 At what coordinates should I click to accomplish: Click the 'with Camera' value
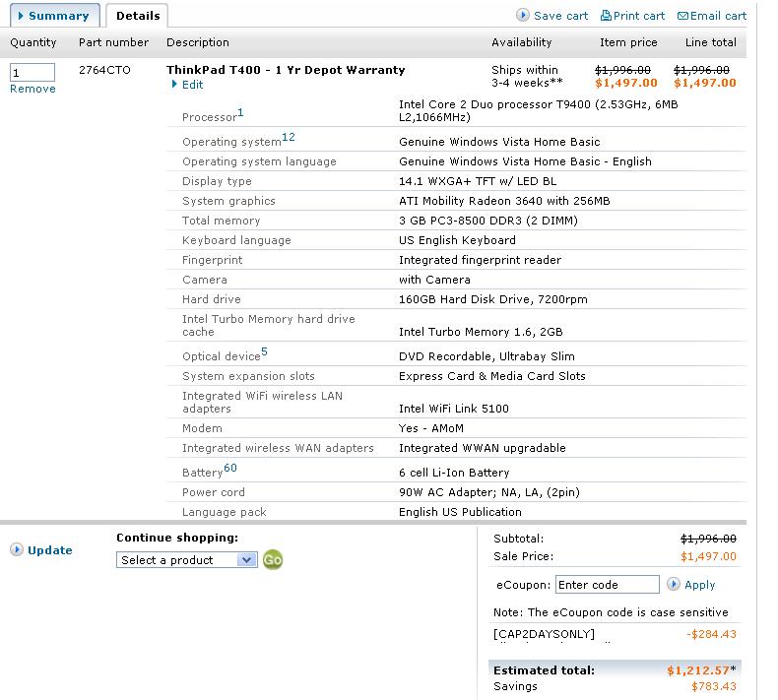tap(434, 280)
